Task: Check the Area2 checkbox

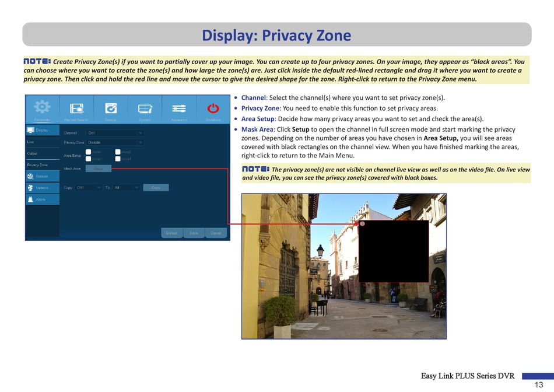Action: [118, 152]
